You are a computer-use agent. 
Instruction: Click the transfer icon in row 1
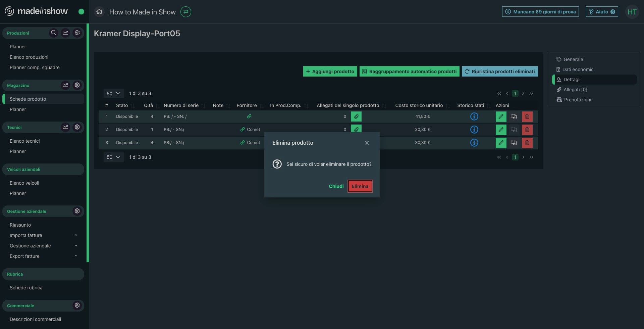514,116
